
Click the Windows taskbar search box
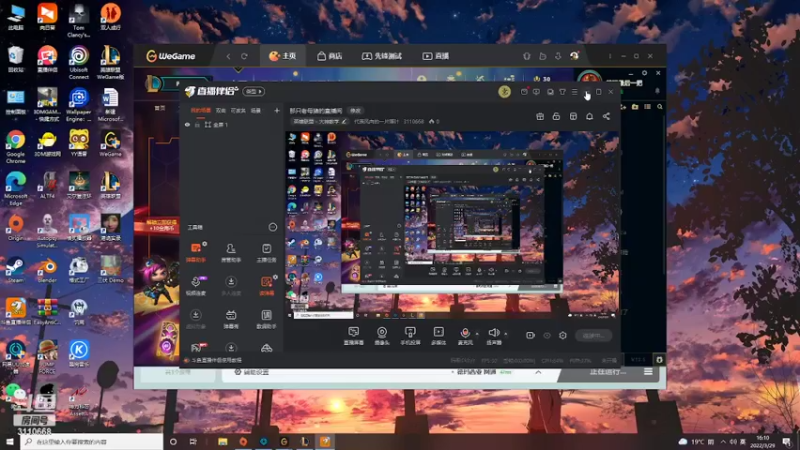[91, 442]
